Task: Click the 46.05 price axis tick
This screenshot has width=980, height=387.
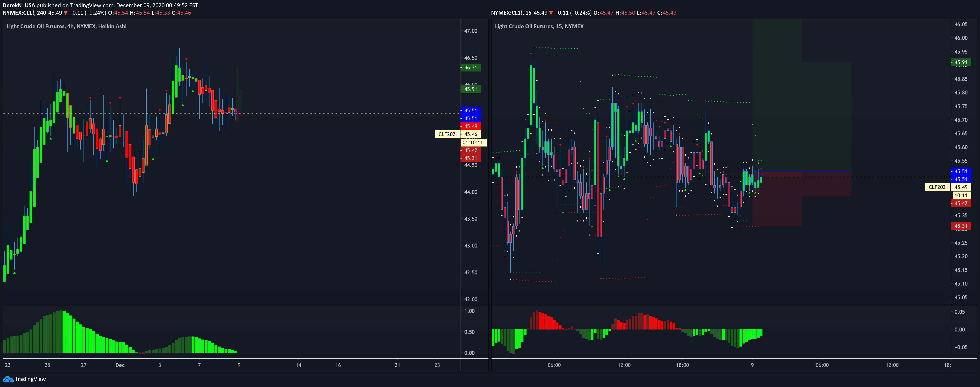Action: pos(961,24)
